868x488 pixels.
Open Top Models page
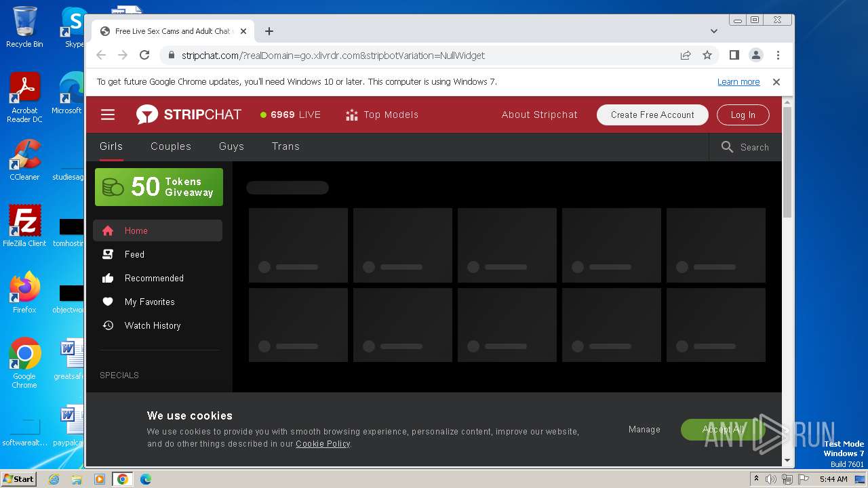click(x=382, y=115)
